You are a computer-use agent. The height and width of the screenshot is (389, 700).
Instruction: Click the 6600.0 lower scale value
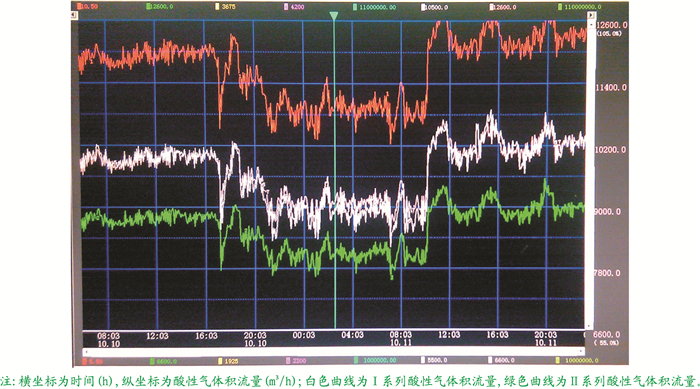[x=607, y=334]
